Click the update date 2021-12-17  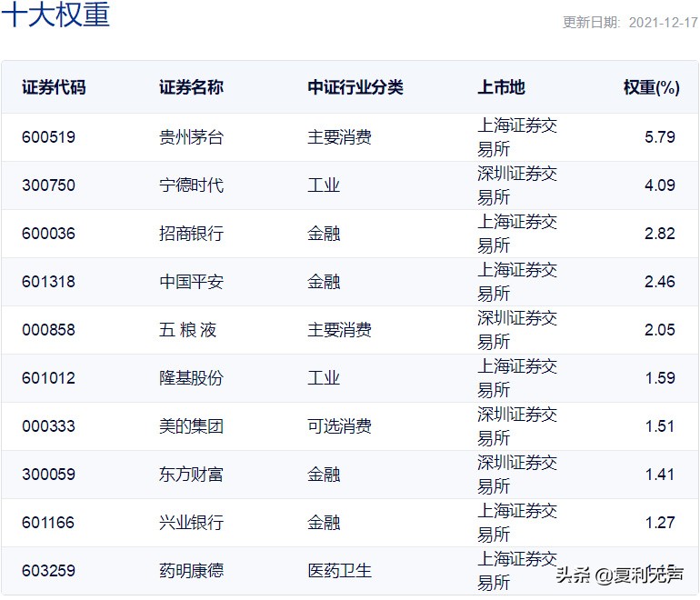click(x=663, y=23)
